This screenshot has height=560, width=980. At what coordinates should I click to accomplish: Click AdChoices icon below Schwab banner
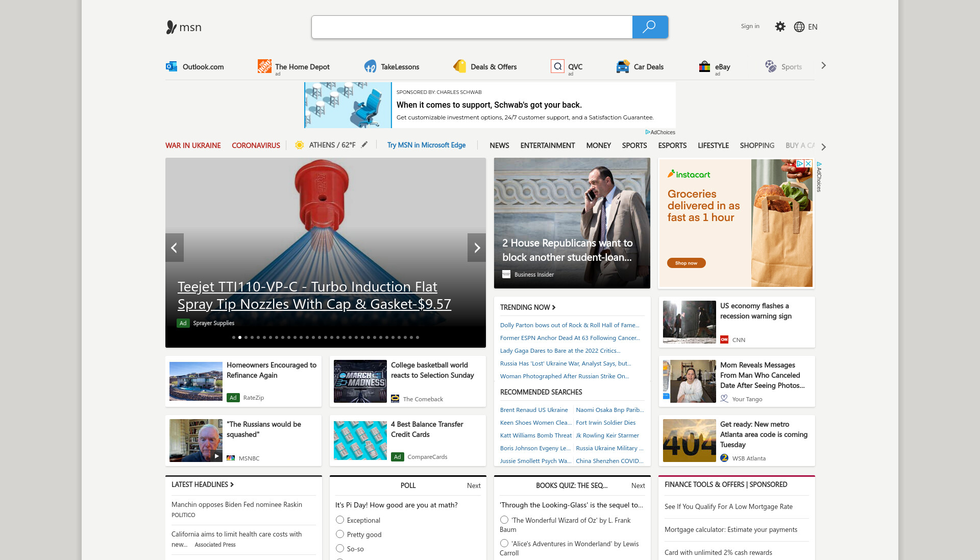[x=648, y=132]
